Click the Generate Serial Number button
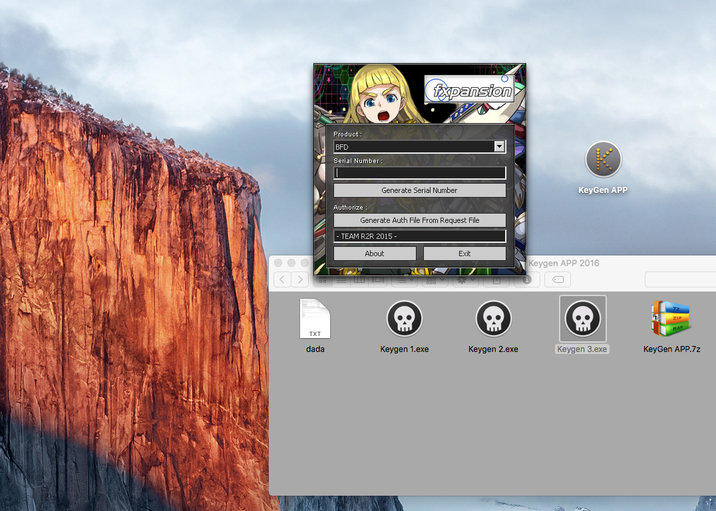This screenshot has height=511, width=716. coord(420,190)
